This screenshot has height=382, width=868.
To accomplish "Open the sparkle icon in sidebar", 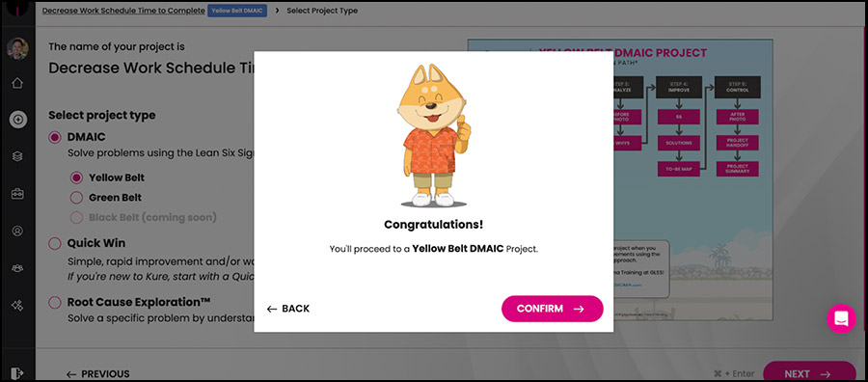I will (17, 305).
